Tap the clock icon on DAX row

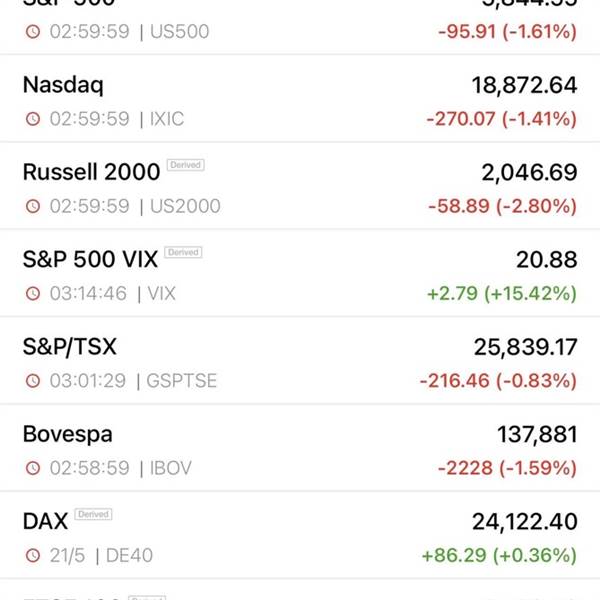33,555
